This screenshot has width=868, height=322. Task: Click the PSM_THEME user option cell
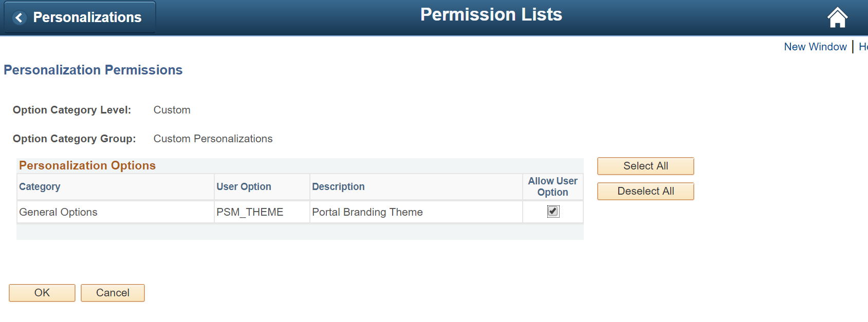click(250, 212)
